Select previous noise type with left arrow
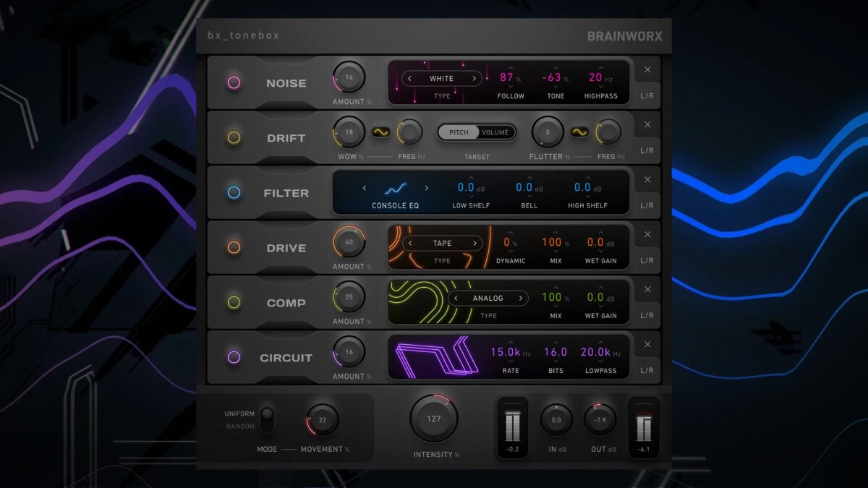This screenshot has height=488, width=868. pos(410,78)
